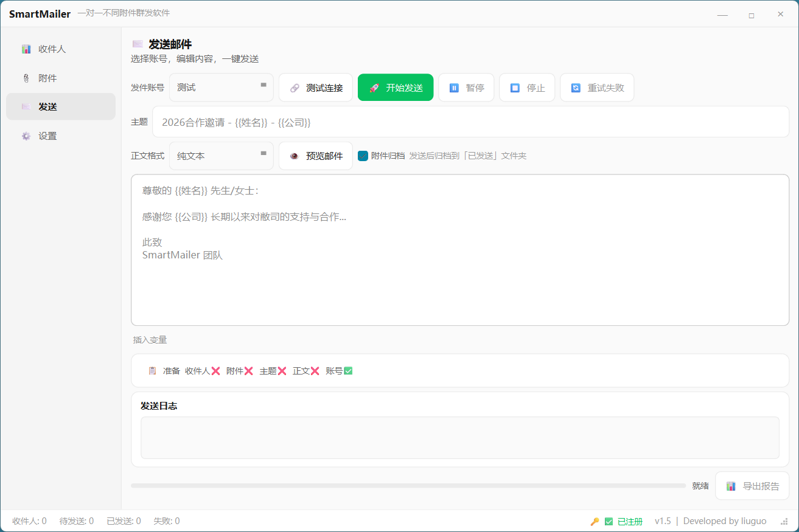799x532 pixels.
Task: Click the key icon in status bar
Action: (x=595, y=522)
